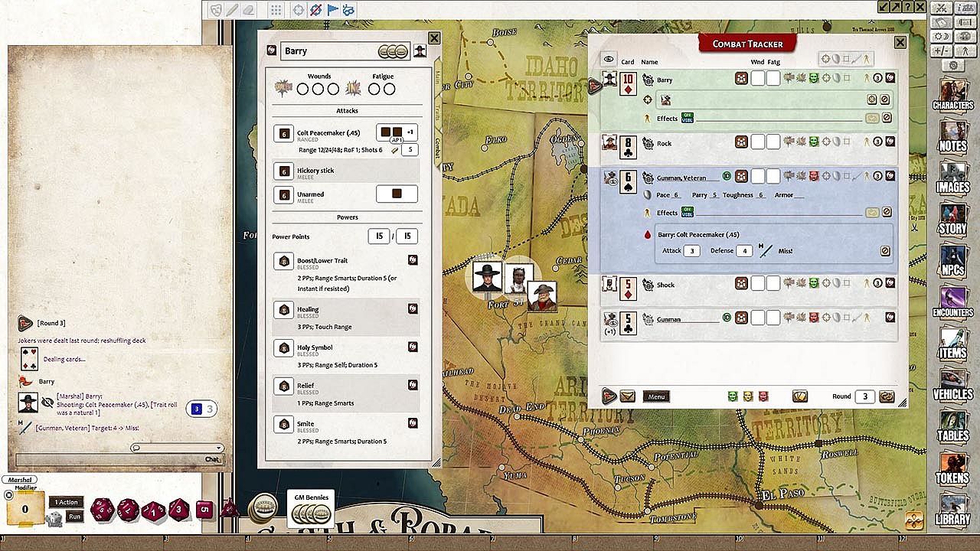980x551 pixels.
Task: Check Barry's first fatigue circle
Action: pyautogui.click(x=374, y=90)
